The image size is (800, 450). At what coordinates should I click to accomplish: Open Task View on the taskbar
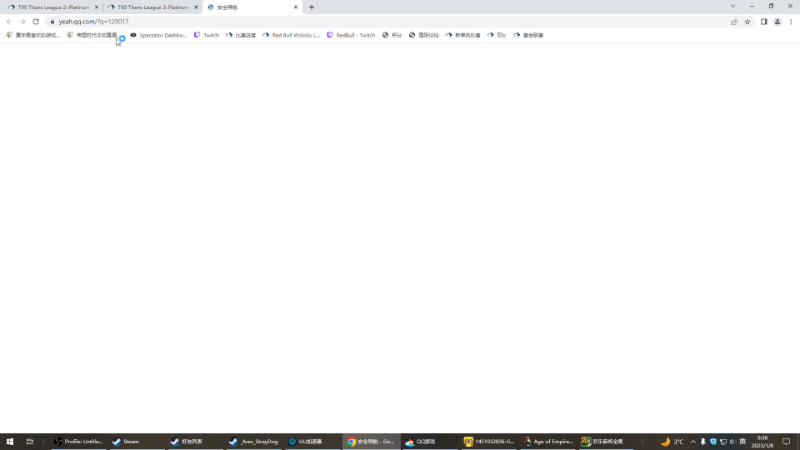point(30,441)
